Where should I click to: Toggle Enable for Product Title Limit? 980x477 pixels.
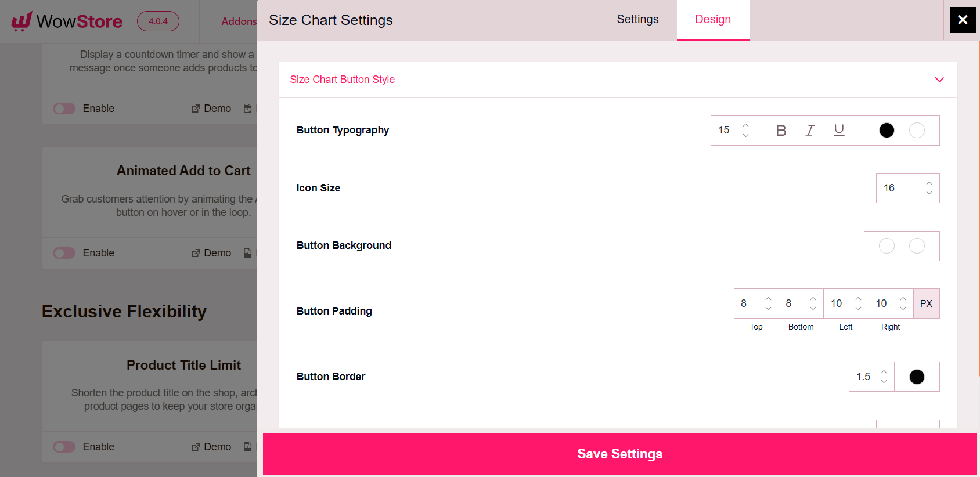pyautogui.click(x=64, y=447)
